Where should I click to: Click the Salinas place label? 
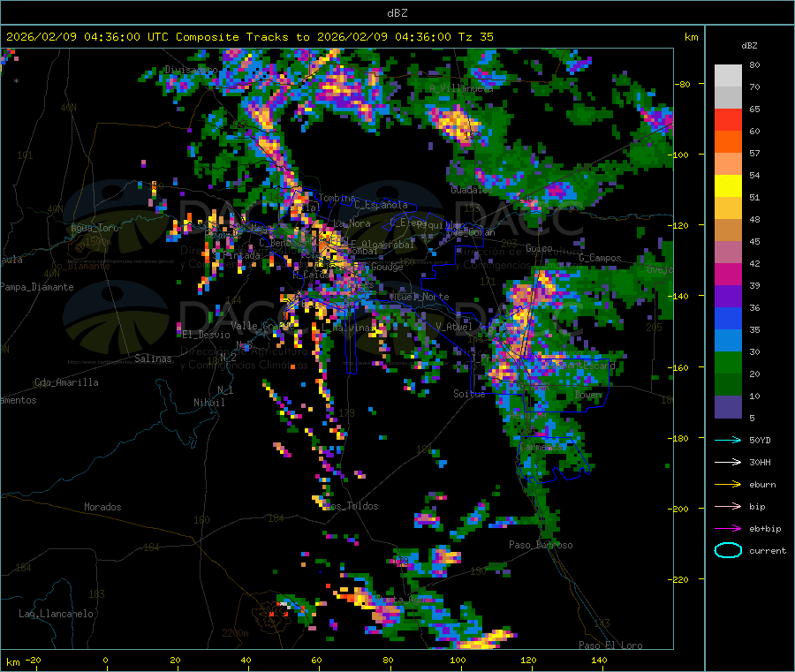(x=153, y=359)
